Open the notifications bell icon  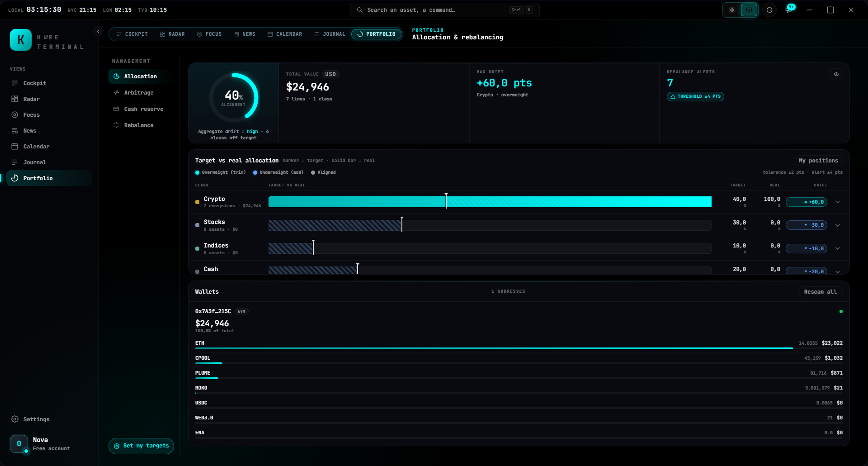tap(789, 10)
